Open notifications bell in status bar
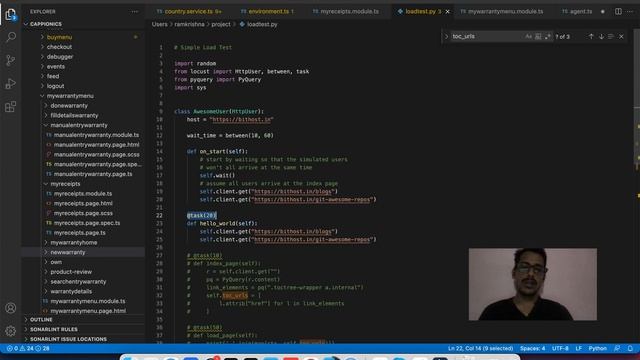Image resolution: width=640 pixels, height=360 pixels. (x=630, y=348)
